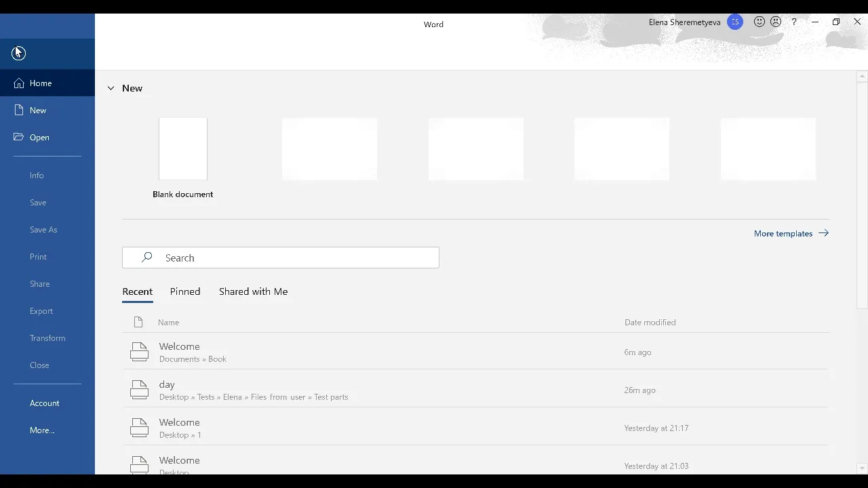The image size is (868, 488).
Task: Open Help via the question mark icon
Action: pos(794,22)
